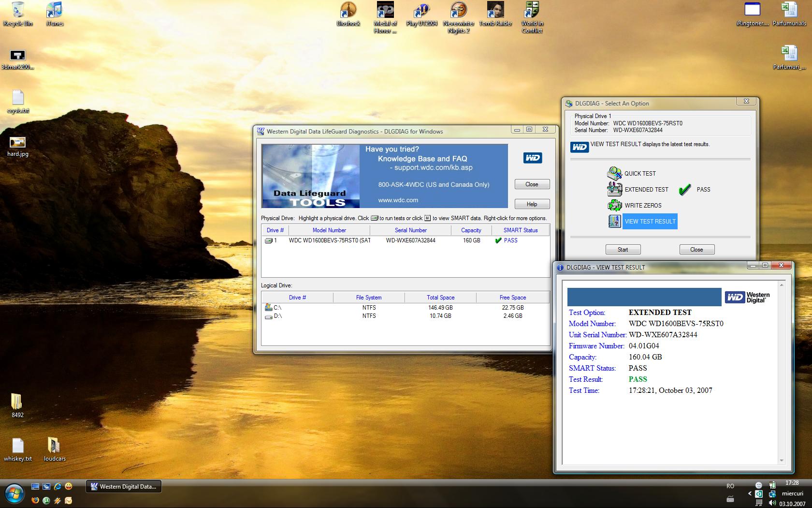The image size is (812, 508).
Task: Select WDC WD1600BEVS-75RST0 drive row
Action: 406,240
